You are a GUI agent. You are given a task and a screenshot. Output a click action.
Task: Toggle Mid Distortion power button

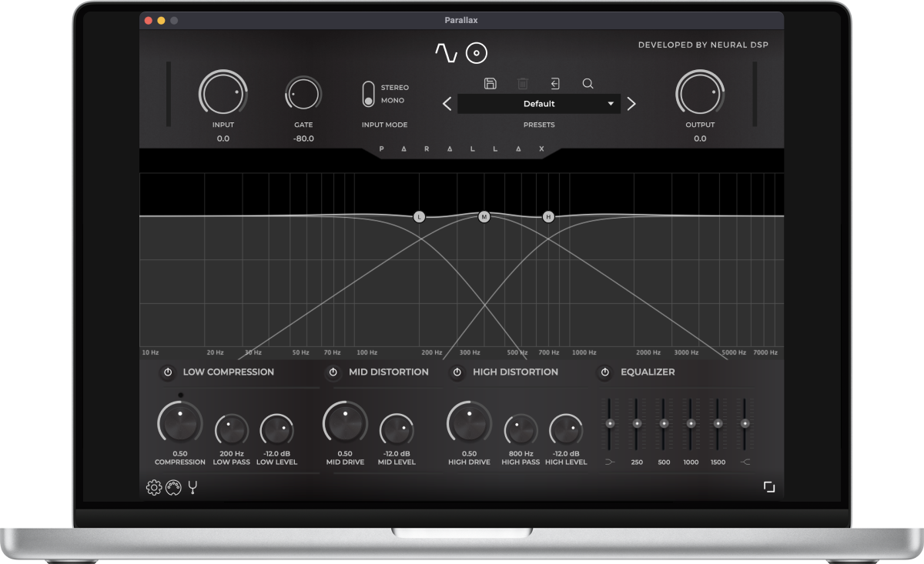coord(333,372)
